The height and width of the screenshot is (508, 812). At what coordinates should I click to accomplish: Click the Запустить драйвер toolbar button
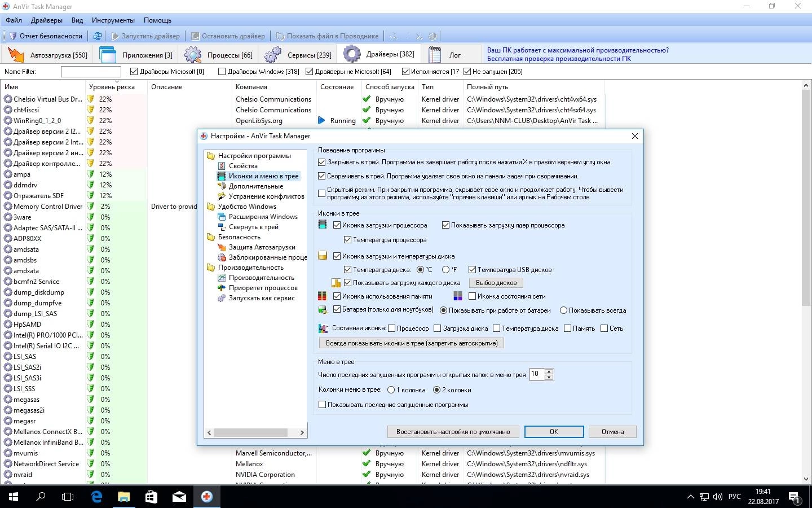tap(145, 36)
